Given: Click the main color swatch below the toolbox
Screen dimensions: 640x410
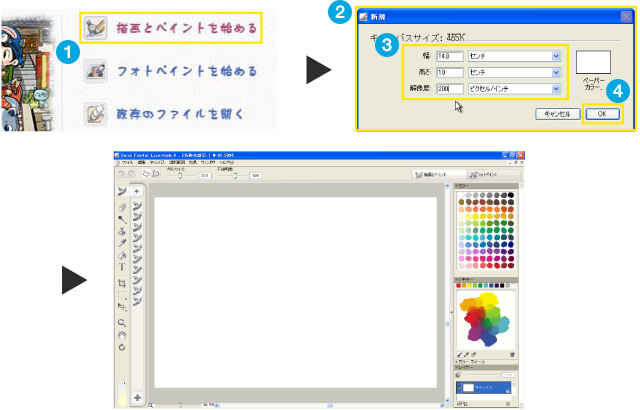Looking at the screenshot, I should 122,393.
